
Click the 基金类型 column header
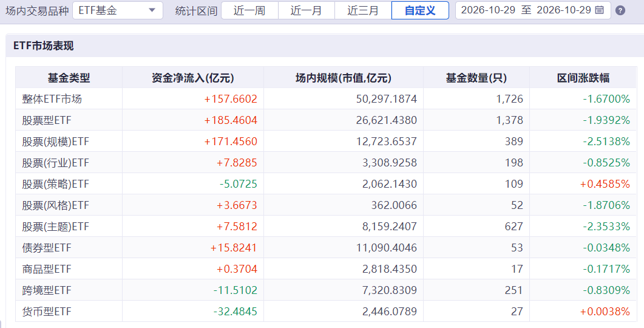coord(69,78)
